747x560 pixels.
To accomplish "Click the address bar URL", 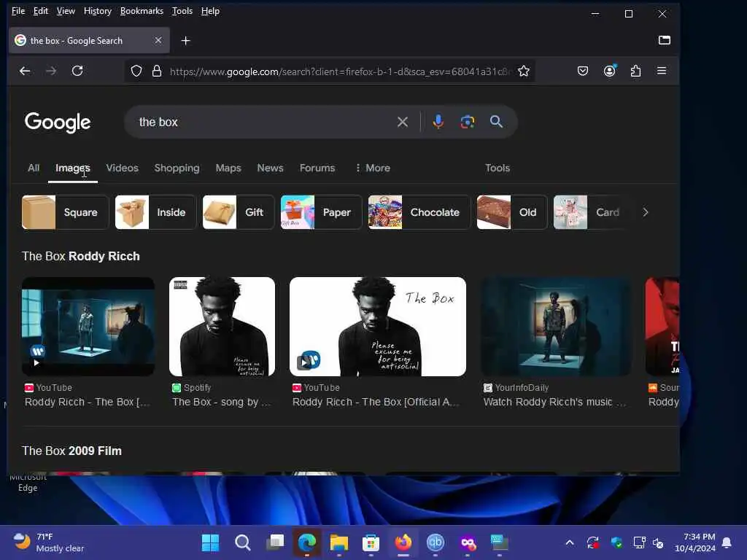I will point(339,71).
